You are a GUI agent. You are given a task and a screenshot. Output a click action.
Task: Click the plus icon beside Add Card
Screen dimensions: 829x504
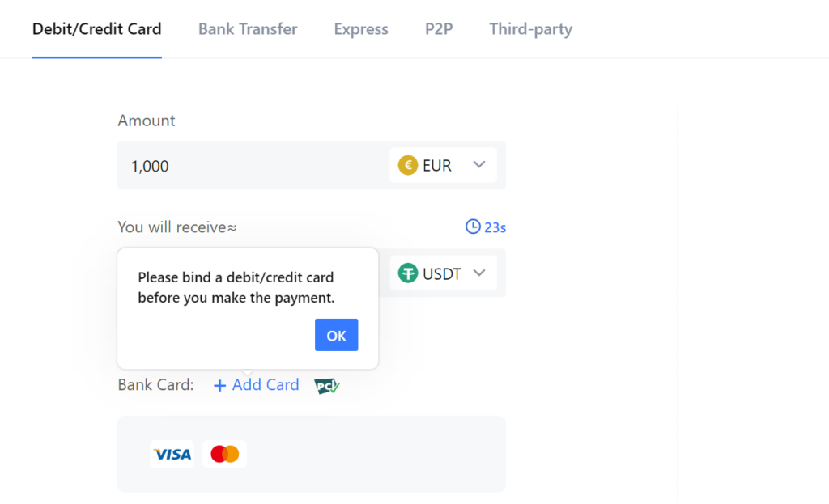point(219,385)
